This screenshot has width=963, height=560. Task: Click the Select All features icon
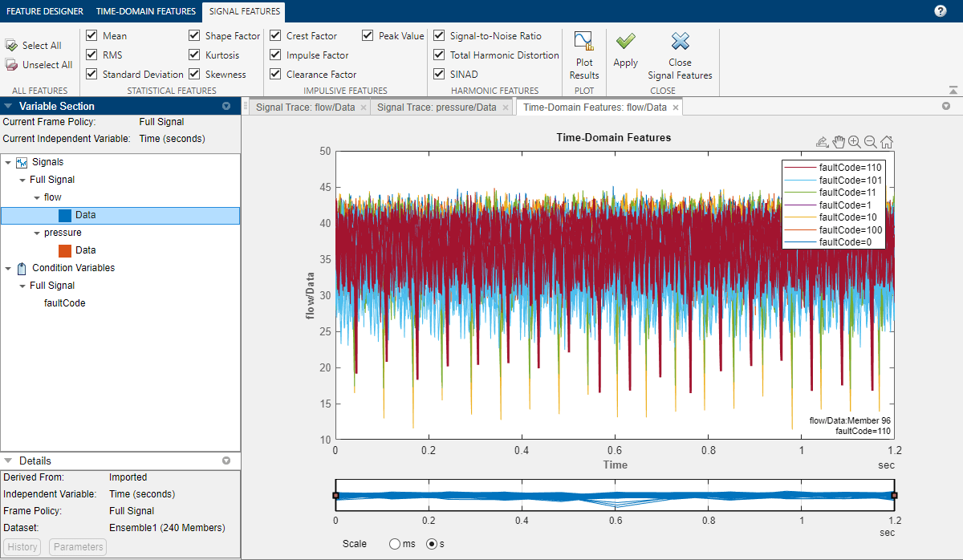12,46
